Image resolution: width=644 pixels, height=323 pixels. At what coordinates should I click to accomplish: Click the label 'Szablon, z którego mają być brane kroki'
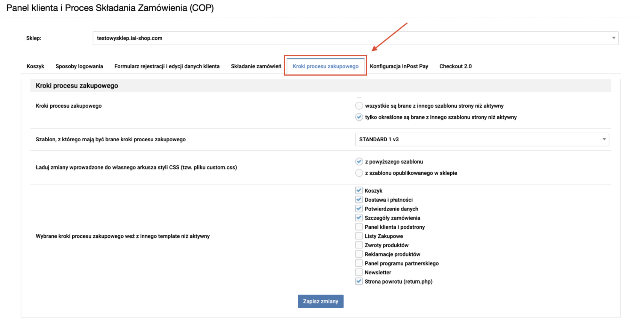(x=111, y=139)
